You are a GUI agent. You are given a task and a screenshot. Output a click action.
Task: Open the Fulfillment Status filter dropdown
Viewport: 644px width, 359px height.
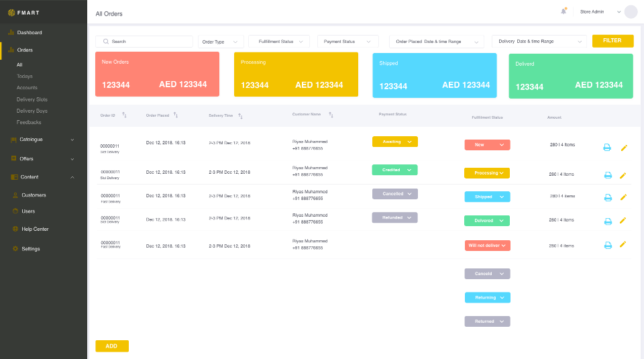pos(279,42)
